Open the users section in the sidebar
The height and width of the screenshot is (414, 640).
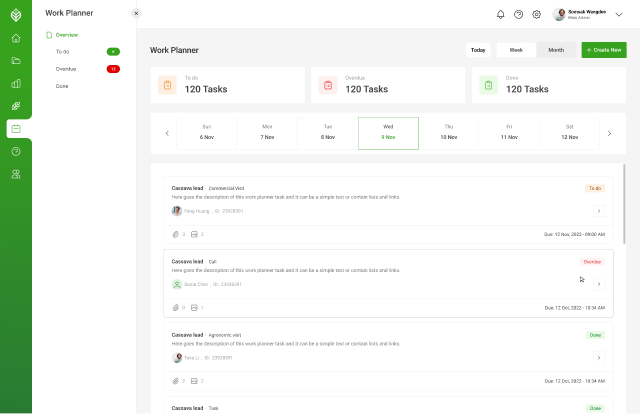coord(16,174)
